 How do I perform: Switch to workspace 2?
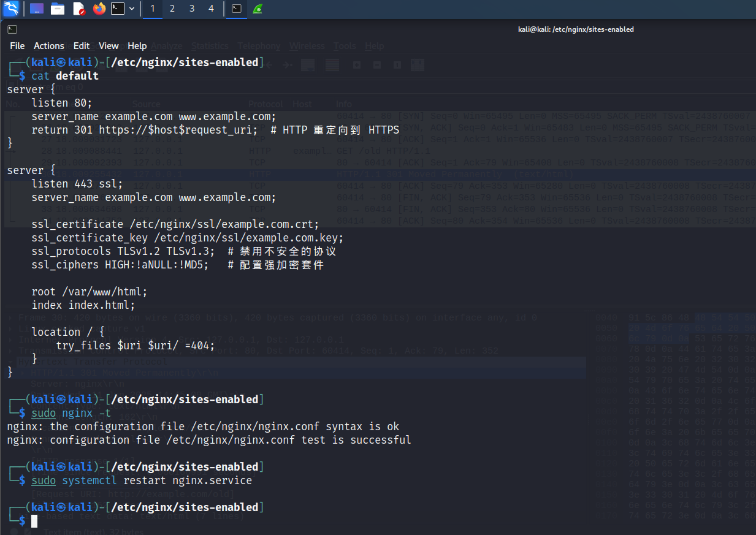point(172,9)
